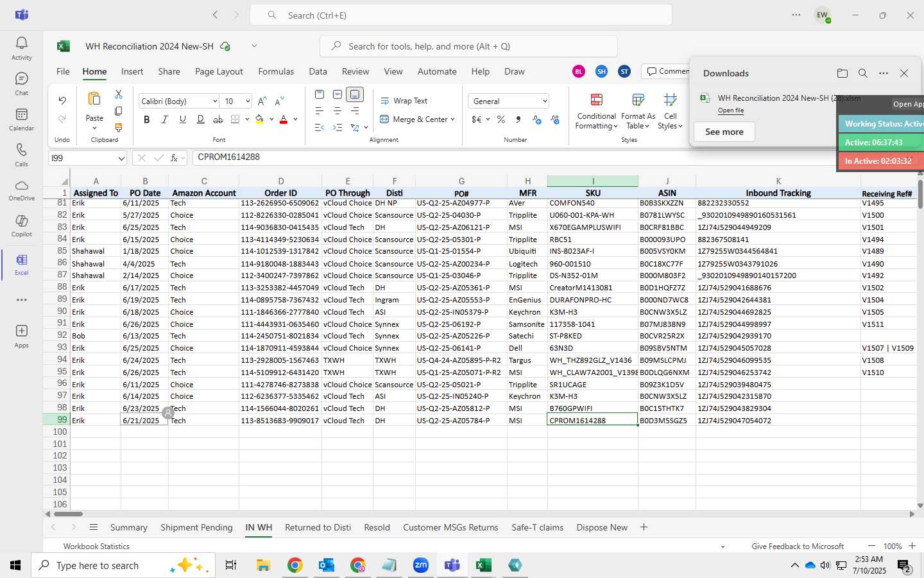The width and height of the screenshot is (924, 578).
Task: Open the Formulas ribbon tab
Action: pyautogui.click(x=276, y=71)
